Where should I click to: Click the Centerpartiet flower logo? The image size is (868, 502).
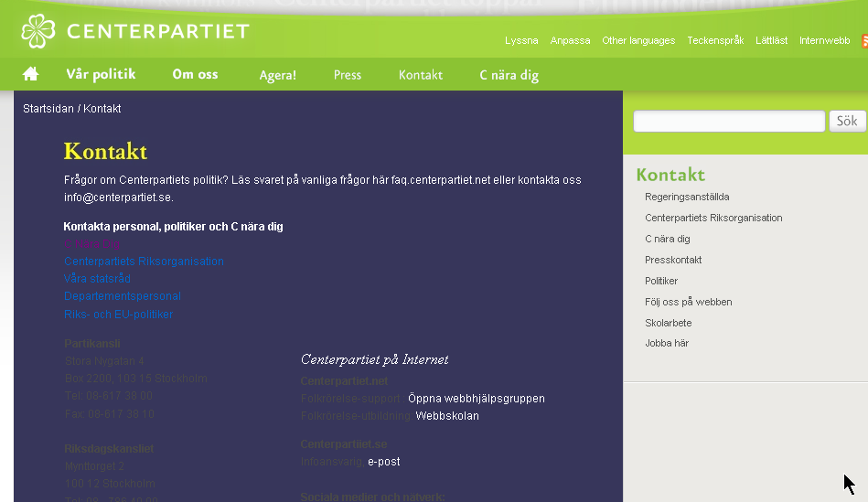pos(38,31)
